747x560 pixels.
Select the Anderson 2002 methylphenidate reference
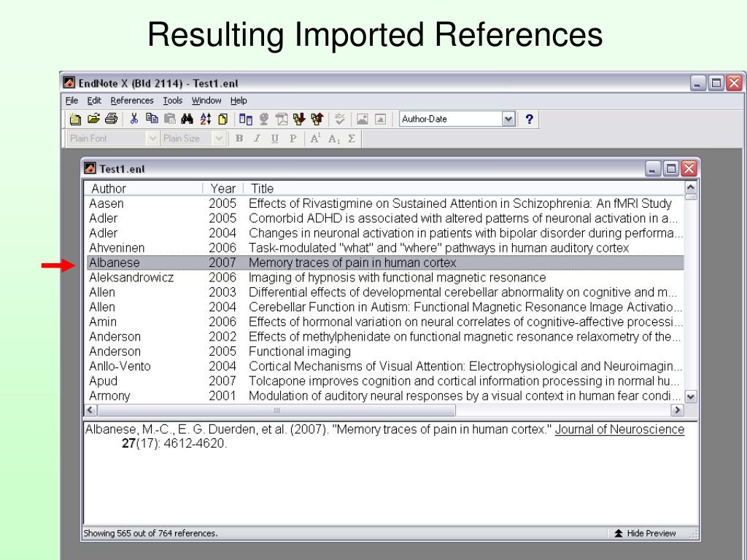(385, 337)
